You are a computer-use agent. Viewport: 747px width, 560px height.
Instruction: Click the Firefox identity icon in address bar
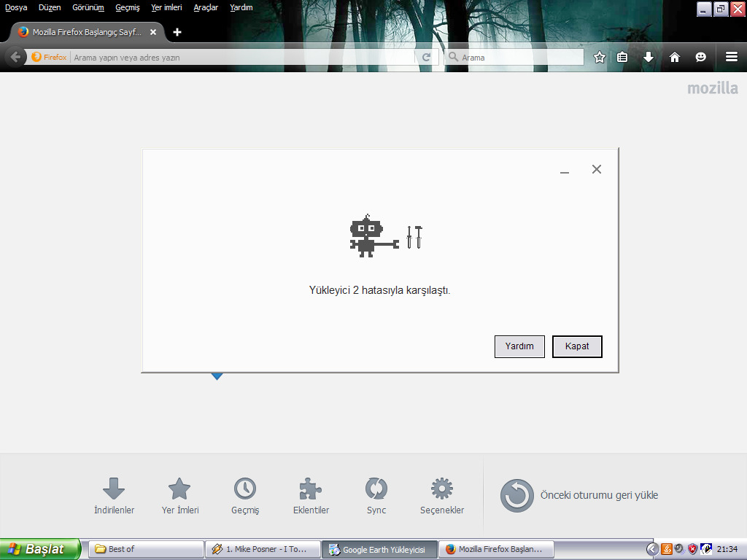[36, 57]
